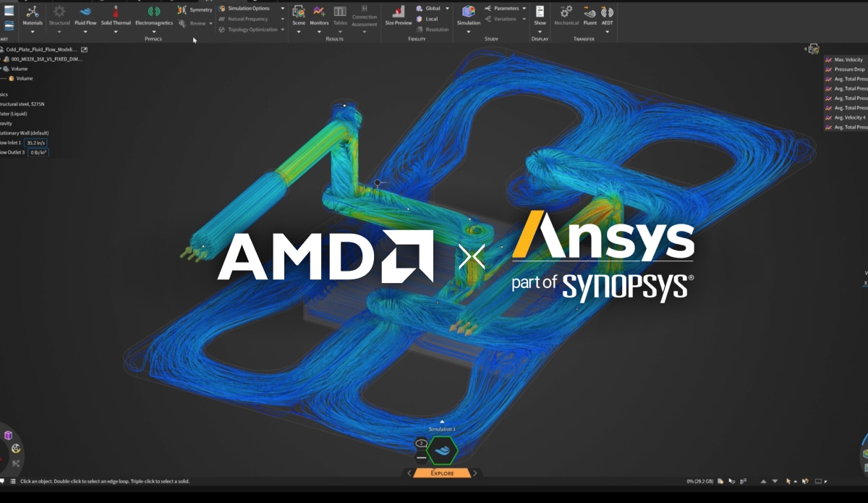Click the EXPLORE stage button
The width and height of the screenshot is (868, 503).
[442, 473]
